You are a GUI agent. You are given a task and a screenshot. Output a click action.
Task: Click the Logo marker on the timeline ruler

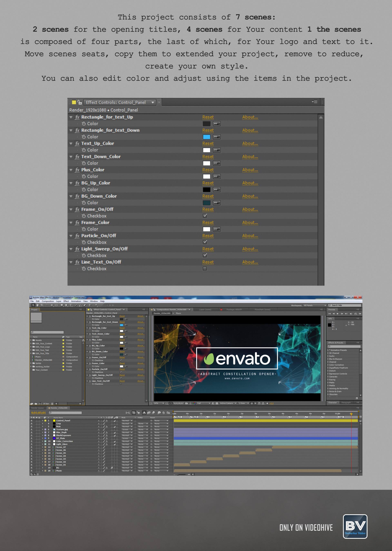click(x=341, y=417)
